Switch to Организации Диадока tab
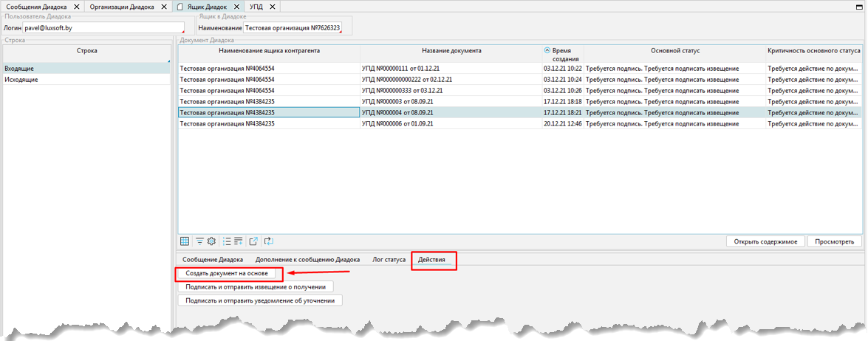This screenshot has width=868, height=341. pos(122,7)
